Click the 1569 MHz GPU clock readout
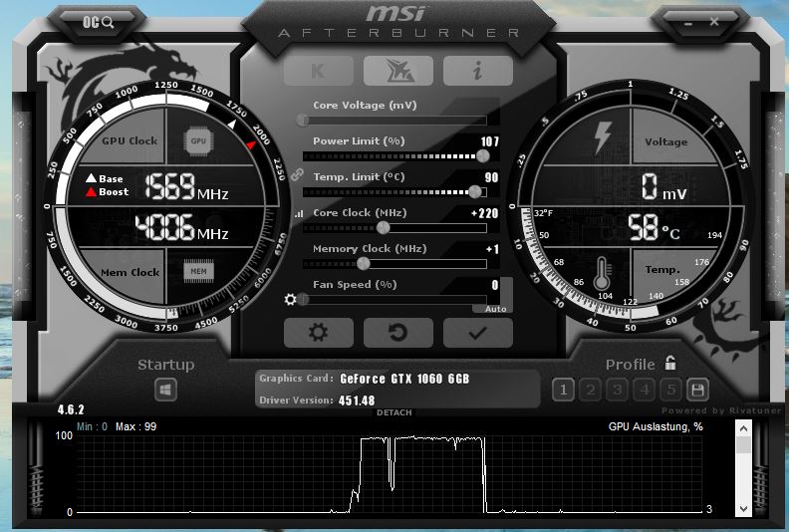 [186, 186]
